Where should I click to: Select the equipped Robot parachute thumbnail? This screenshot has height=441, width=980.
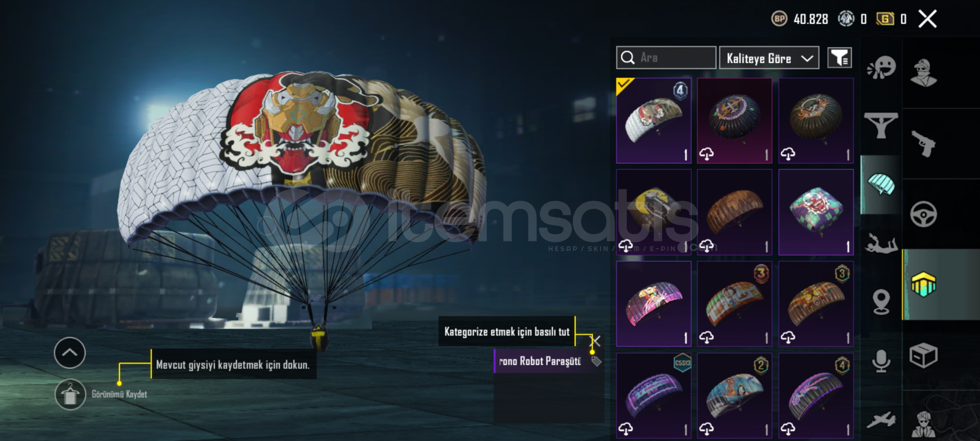[x=653, y=121]
